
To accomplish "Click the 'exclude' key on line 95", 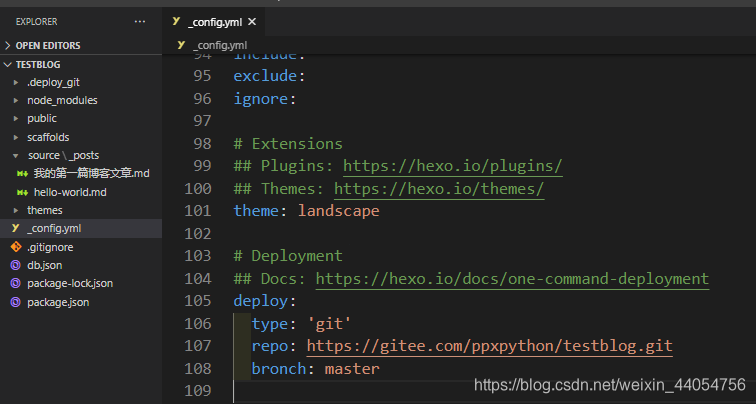I will (265, 76).
